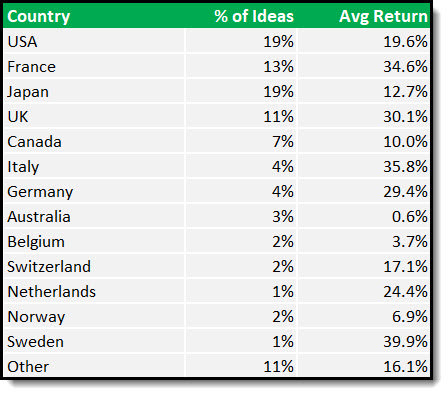Select the Other row's 16.1% cell

[x=364, y=366]
